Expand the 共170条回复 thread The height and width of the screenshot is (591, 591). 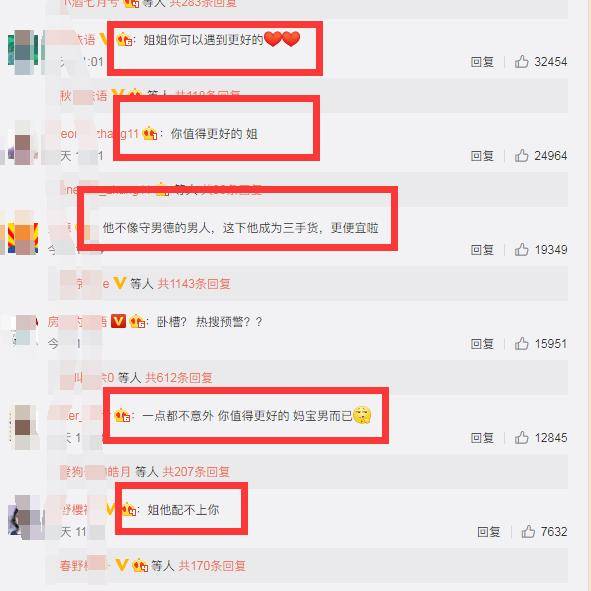coord(212,565)
